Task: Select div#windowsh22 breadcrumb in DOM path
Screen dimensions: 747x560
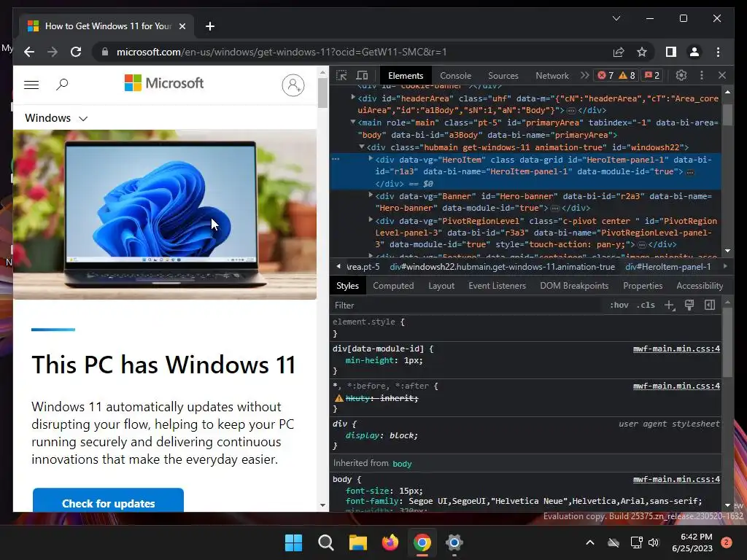Action: 502,267
